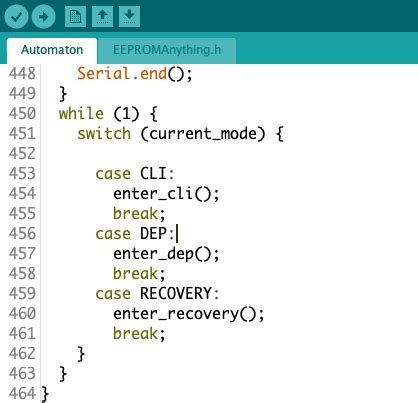This screenshot has height=403, width=418.
Task: Click on case RECOVERY: line
Action: (157, 294)
